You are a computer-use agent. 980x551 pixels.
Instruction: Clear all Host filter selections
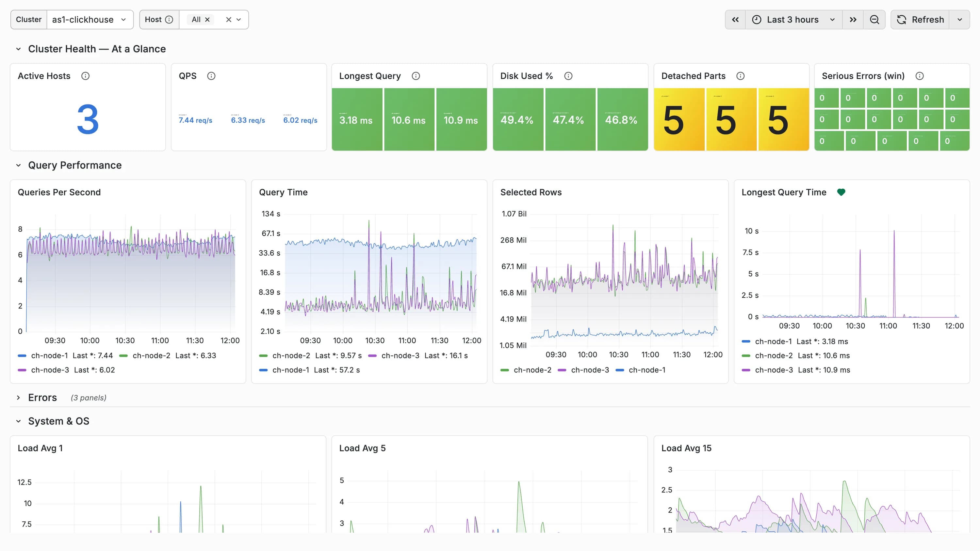(229, 19)
